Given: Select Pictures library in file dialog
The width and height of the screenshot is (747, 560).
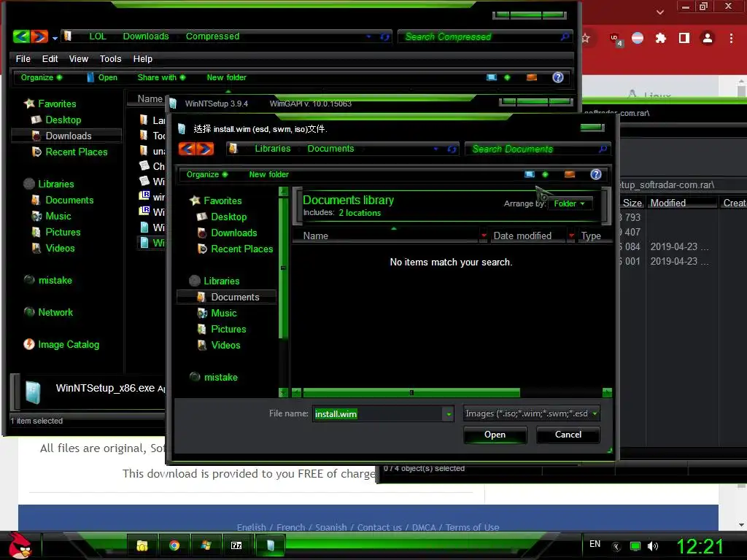Looking at the screenshot, I should pyautogui.click(x=228, y=330).
